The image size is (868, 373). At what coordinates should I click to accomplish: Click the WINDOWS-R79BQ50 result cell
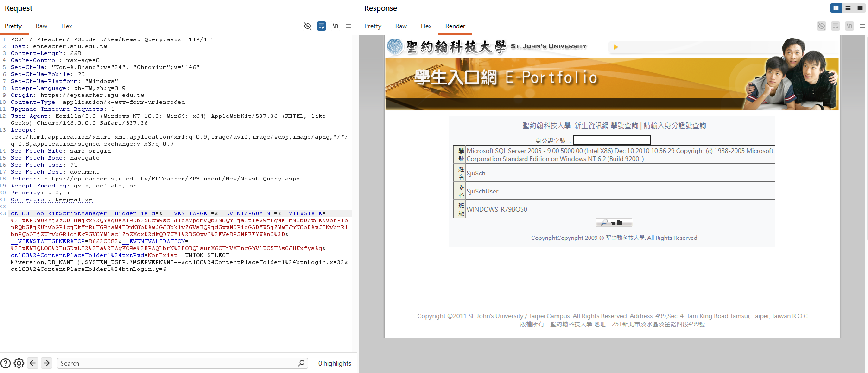point(620,209)
